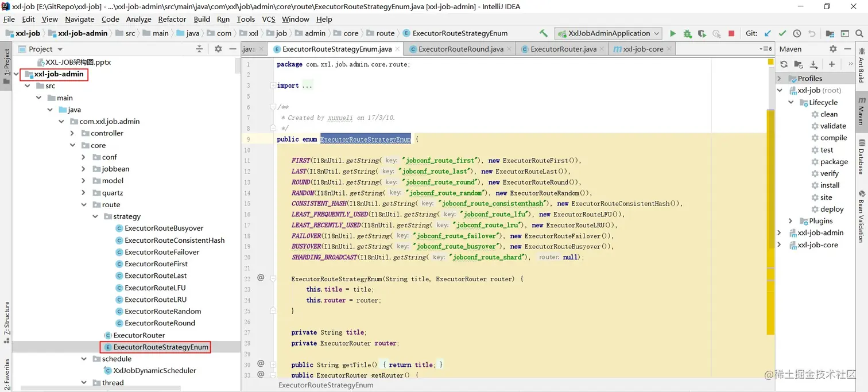Open the Navigate menu
868x392 pixels.
(x=79, y=19)
